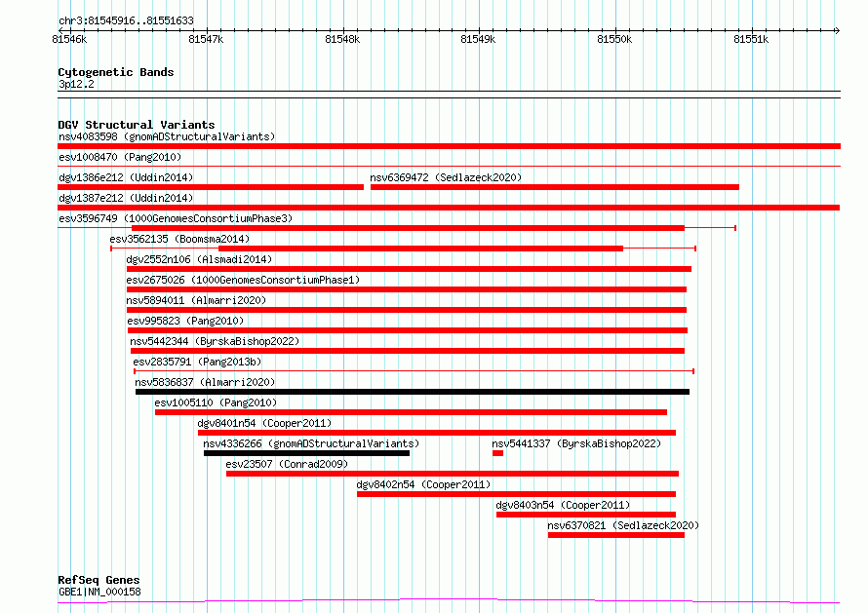
Task: Open esv23507 (Conrad2009) variant label
Action: tap(287, 464)
